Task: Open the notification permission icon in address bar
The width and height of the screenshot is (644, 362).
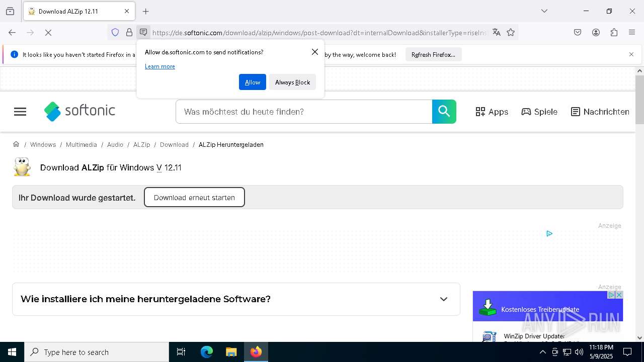Action: (x=143, y=33)
